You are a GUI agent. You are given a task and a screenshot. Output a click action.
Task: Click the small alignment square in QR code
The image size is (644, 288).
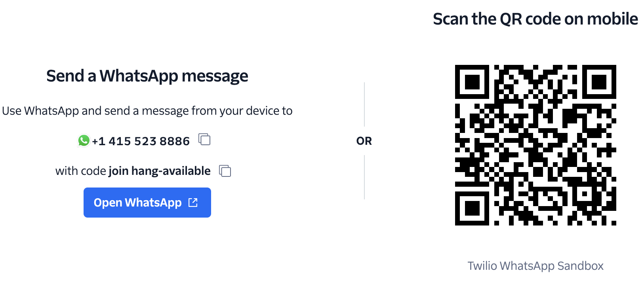(584, 193)
